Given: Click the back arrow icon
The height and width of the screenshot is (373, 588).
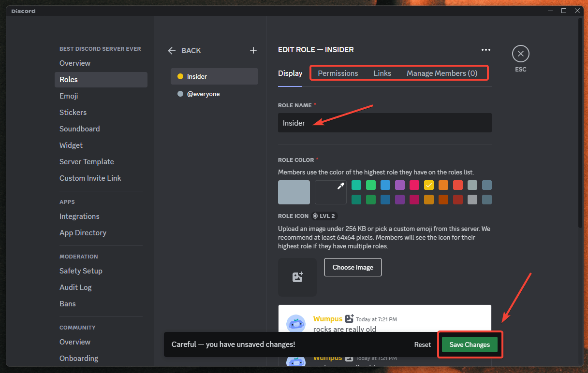Looking at the screenshot, I should [x=172, y=51].
